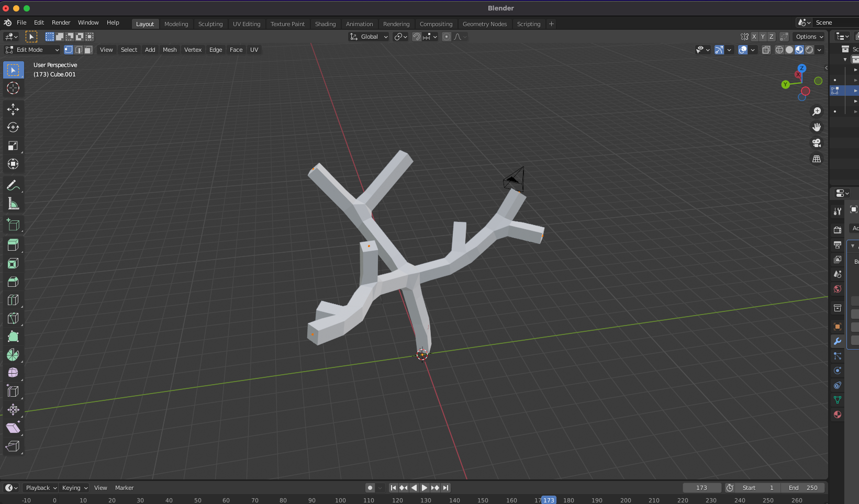Jump to next keyframe
Image resolution: width=859 pixels, height=504 pixels.
(x=435, y=488)
